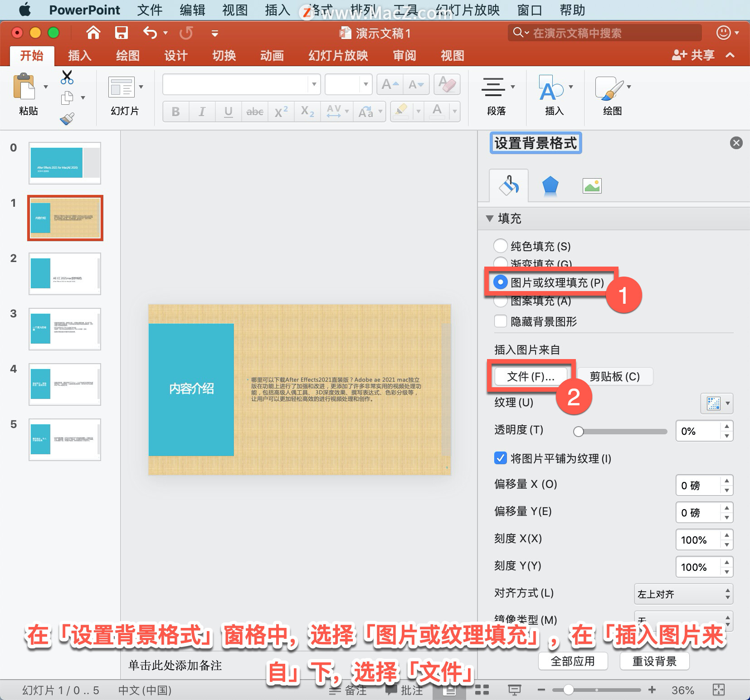Switch to the 切换 Transitions tab
Image resolution: width=750 pixels, height=700 pixels.
[x=224, y=55]
